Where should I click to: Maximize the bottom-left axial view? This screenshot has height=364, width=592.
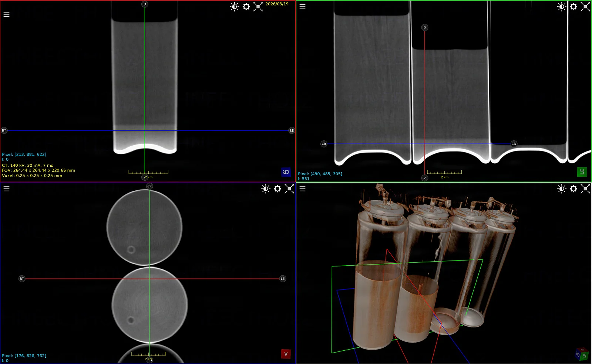[x=289, y=189]
